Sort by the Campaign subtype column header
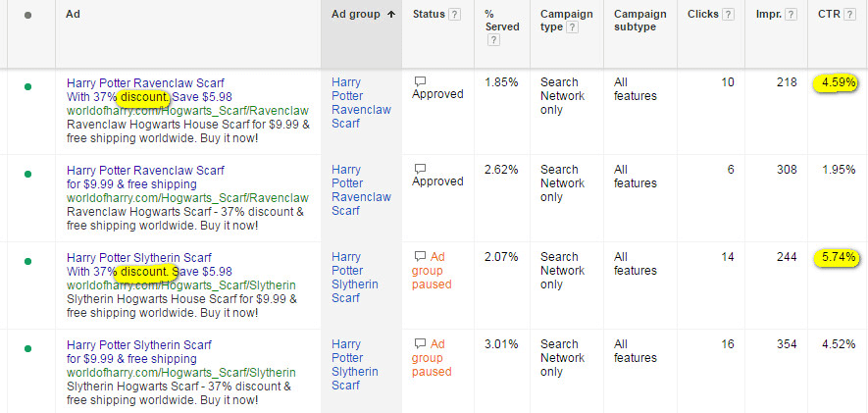This screenshot has width=868, height=413. (639, 21)
